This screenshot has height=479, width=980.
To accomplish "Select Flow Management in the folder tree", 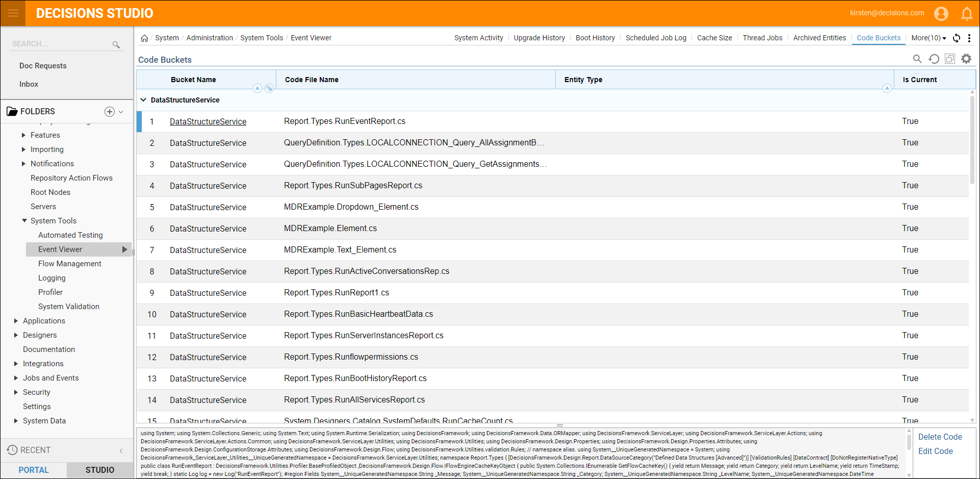I will pos(70,264).
